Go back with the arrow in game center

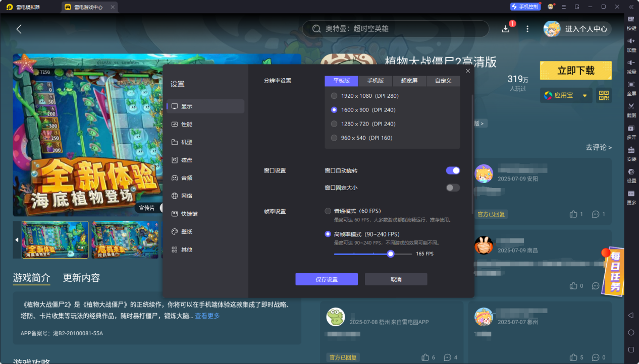click(19, 29)
